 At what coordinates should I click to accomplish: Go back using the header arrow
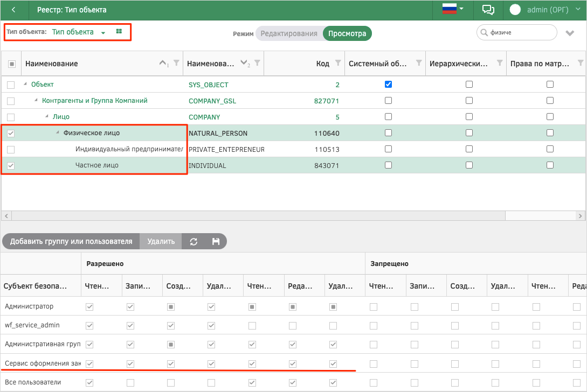coord(14,10)
